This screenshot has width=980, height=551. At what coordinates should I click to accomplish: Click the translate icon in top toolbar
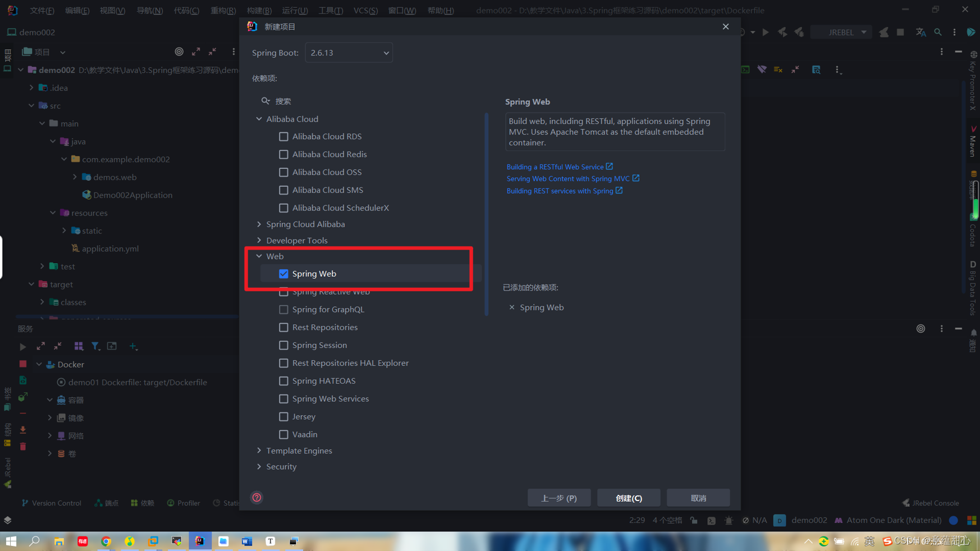(921, 32)
